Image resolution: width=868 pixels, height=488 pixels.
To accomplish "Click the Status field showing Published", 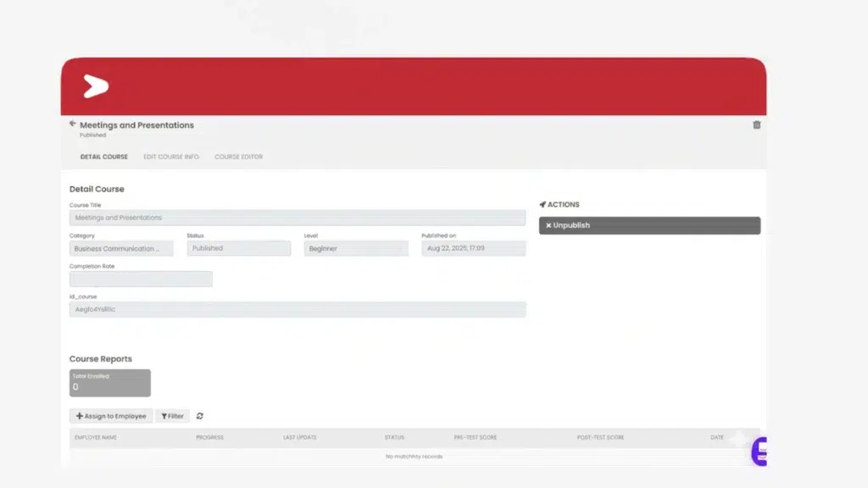I will click(238, 248).
